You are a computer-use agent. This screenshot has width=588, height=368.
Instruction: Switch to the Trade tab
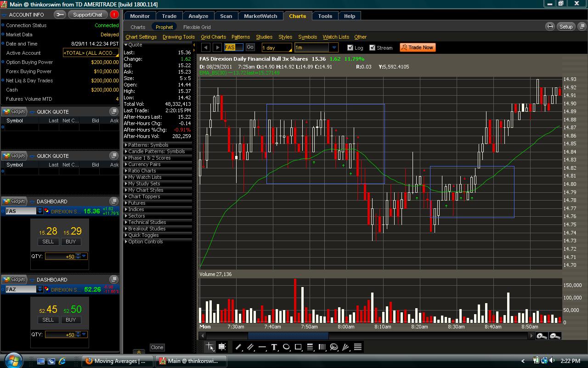169,16
